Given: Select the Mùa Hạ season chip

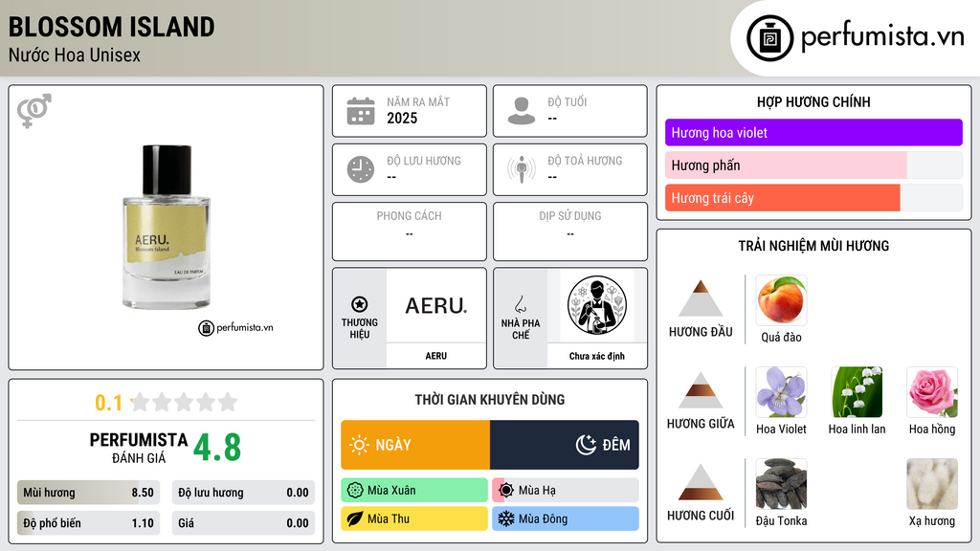Looking at the screenshot, I should click(x=566, y=491).
